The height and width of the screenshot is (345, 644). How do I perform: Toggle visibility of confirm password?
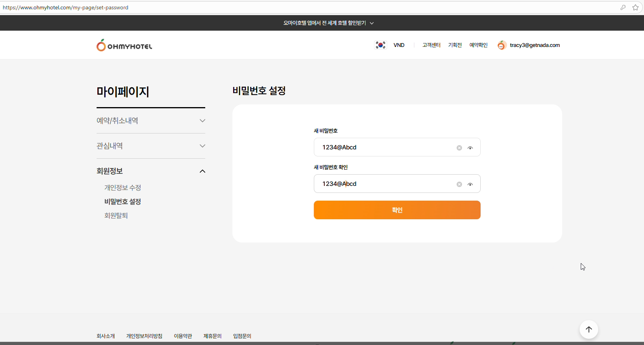[x=470, y=184]
